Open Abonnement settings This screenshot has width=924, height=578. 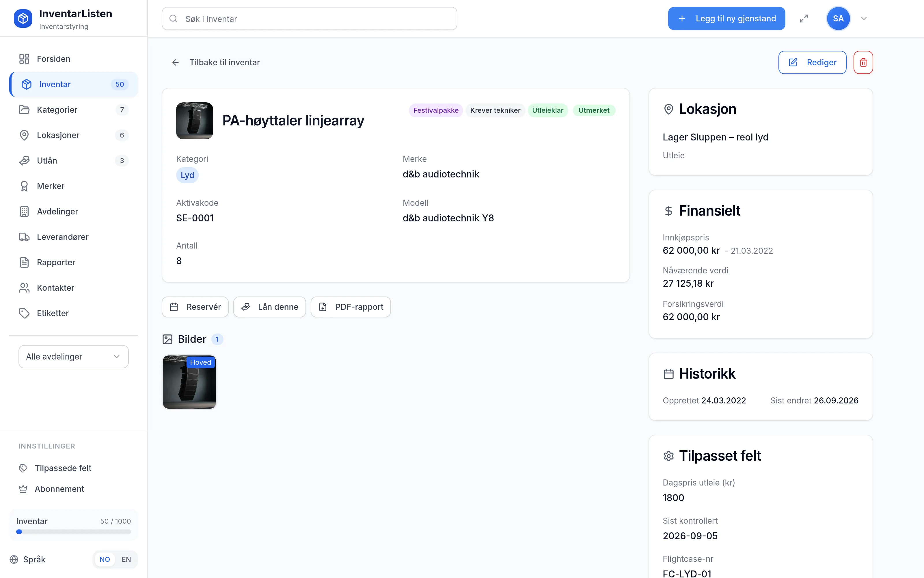[74, 489]
